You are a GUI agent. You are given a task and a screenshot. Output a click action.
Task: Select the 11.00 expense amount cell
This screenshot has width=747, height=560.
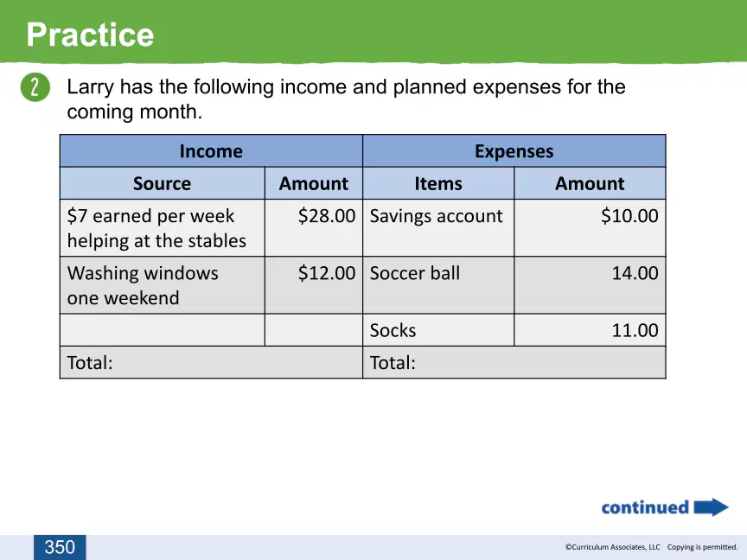tap(590, 330)
